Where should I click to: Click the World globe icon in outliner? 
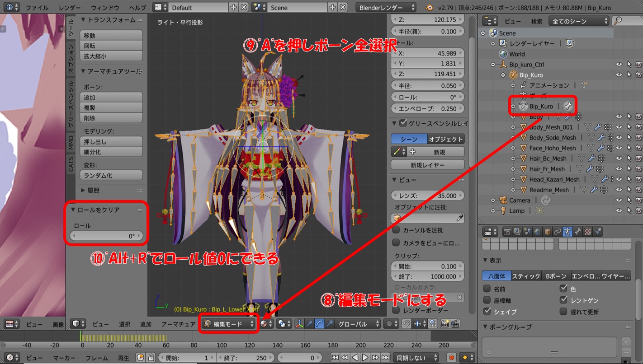click(x=503, y=54)
